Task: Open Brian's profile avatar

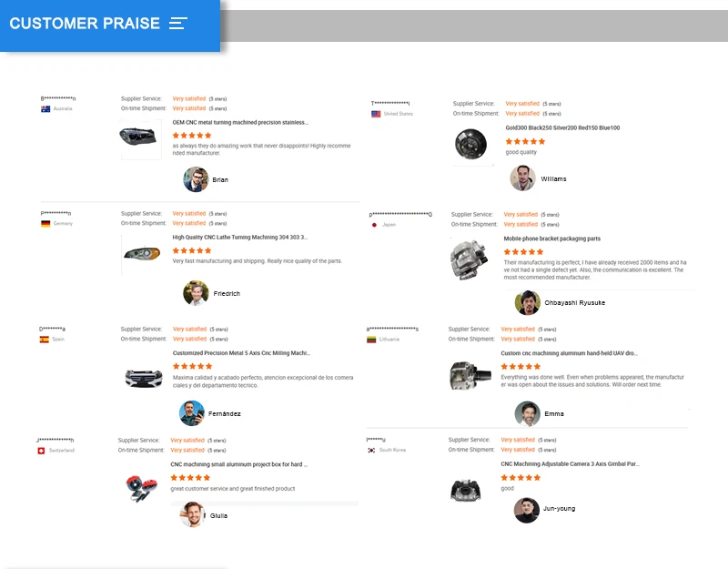Action: (x=196, y=179)
